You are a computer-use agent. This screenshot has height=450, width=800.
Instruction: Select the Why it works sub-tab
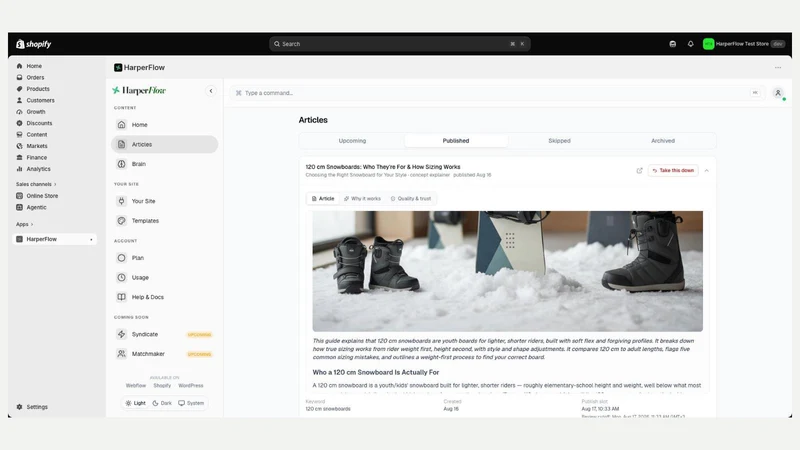[362, 198]
